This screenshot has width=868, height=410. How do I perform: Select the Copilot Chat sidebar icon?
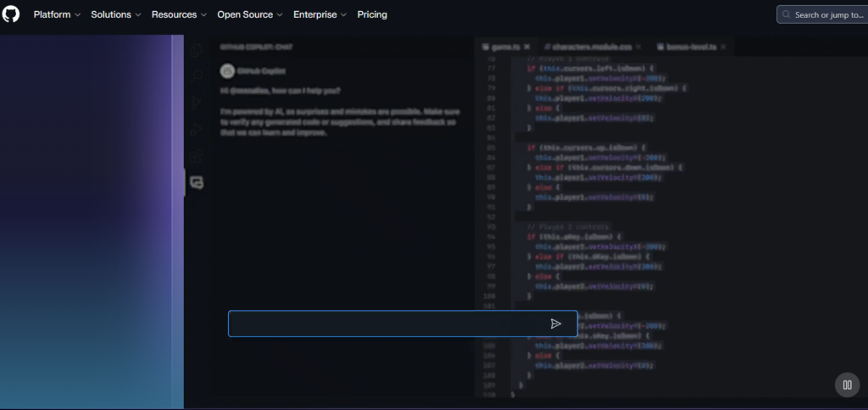[x=197, y=182]
